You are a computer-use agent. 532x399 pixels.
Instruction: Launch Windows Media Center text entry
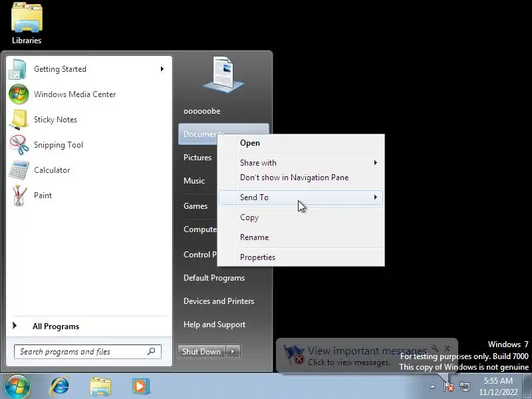tap(75, 94)
